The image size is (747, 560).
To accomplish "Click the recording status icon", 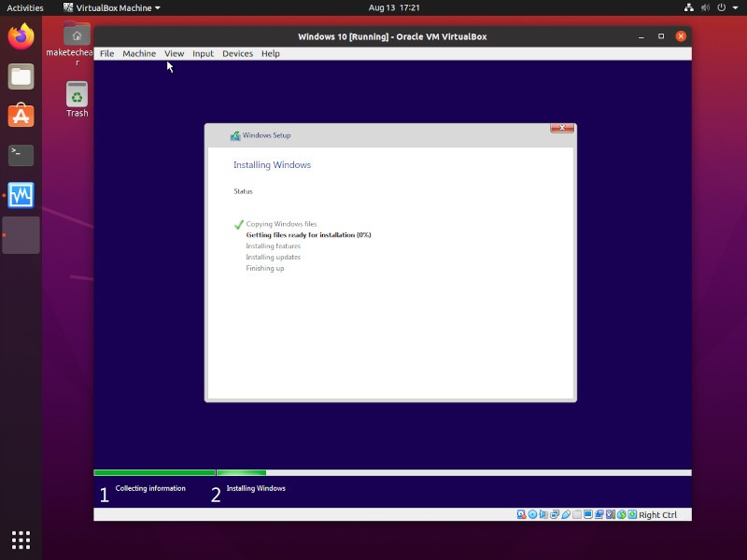I will pyautogui.click(x=599, y=514).
